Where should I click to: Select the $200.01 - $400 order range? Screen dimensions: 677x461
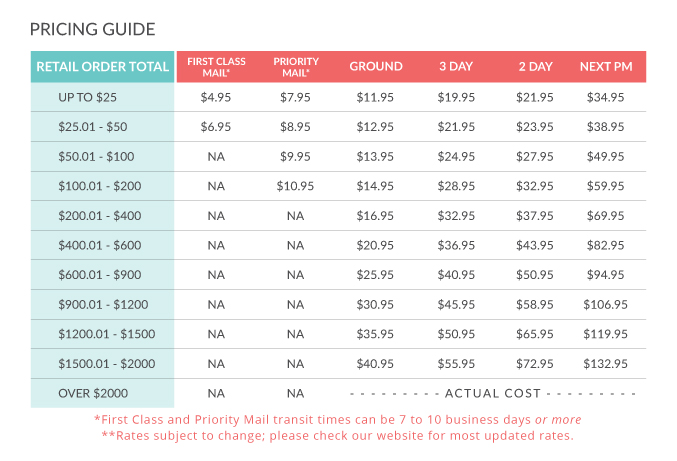tap(101, 215)
